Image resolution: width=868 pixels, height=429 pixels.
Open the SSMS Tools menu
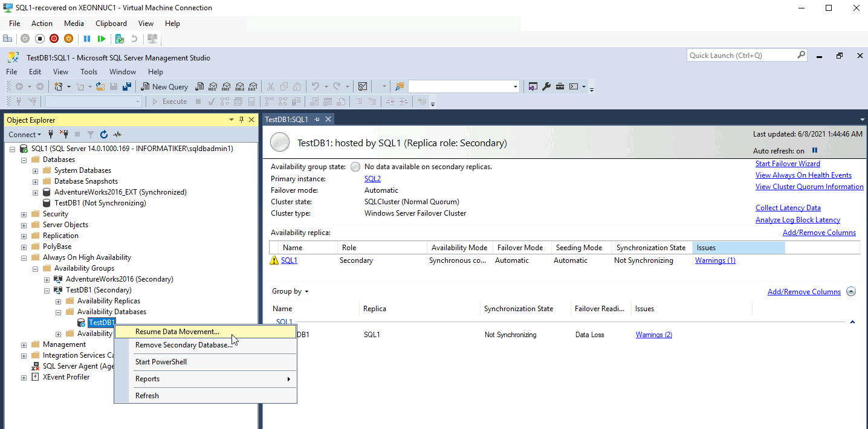click(x=89, y=71)
